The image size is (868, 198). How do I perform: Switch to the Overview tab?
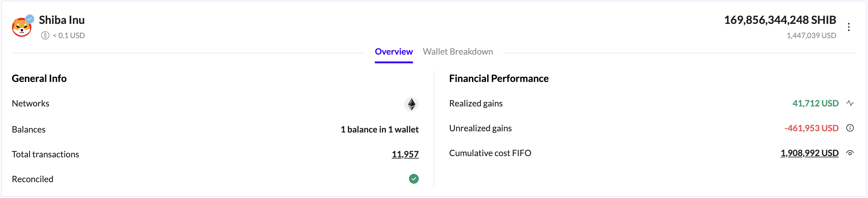point(393,52)
